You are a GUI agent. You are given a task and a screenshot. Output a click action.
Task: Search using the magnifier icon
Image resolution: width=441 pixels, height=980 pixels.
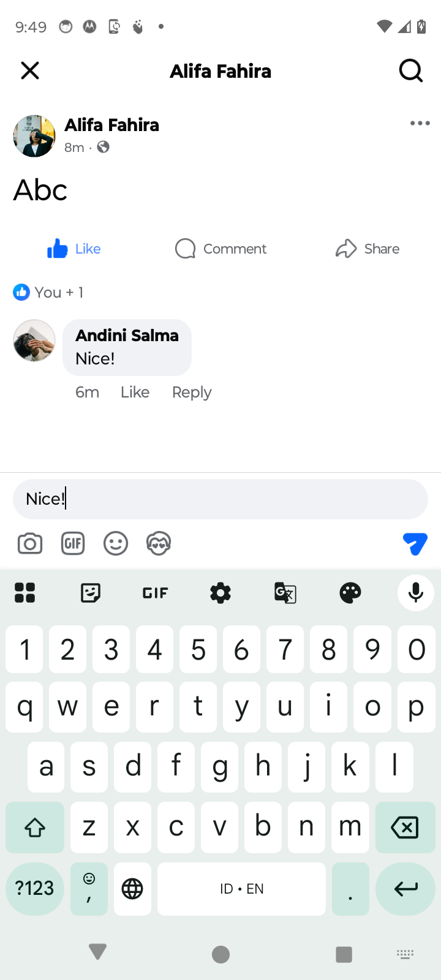click(x=411, y=71)
